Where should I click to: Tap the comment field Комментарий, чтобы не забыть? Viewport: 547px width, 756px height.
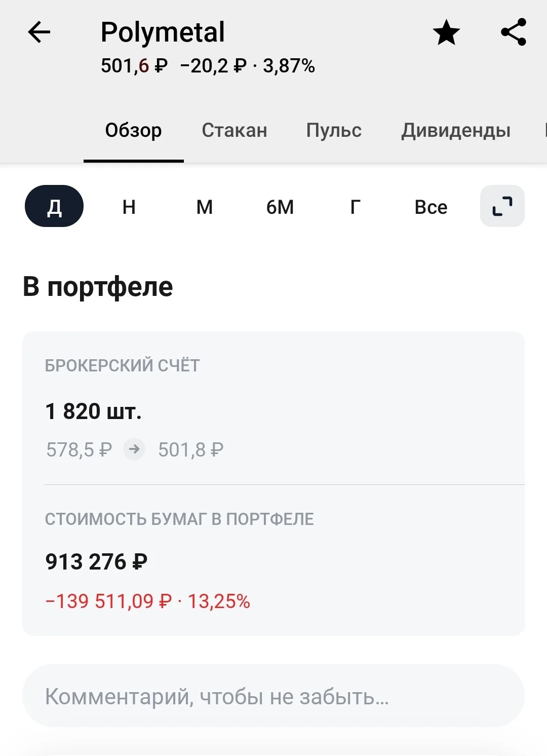pyautogui.click(x=273, y=696)
